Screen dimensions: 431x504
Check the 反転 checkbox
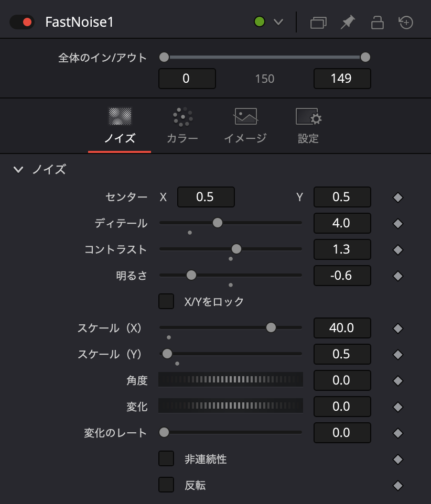166,485
